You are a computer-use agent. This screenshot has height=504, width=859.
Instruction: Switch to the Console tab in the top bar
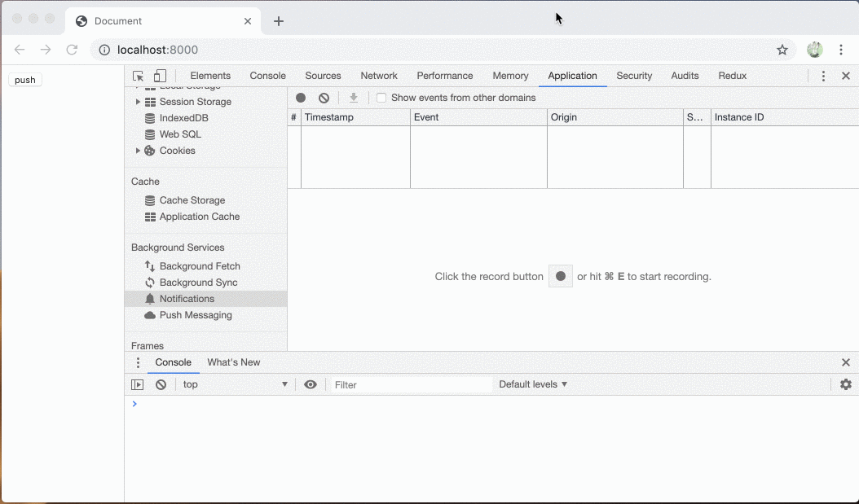(268, 76)
